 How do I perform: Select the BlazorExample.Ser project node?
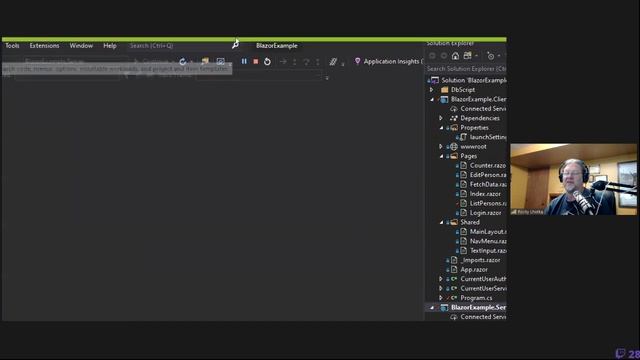pyautogui.click(x=478, y=307)
